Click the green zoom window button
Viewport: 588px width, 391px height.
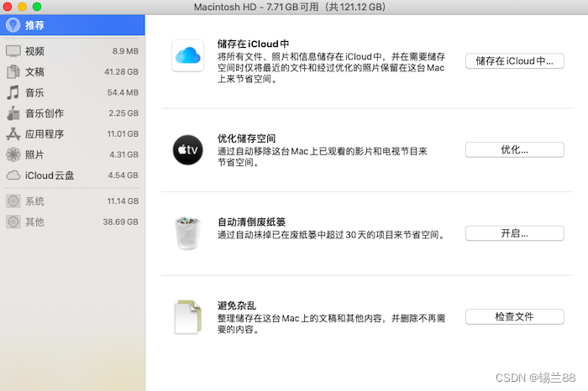tap(37, 7)
